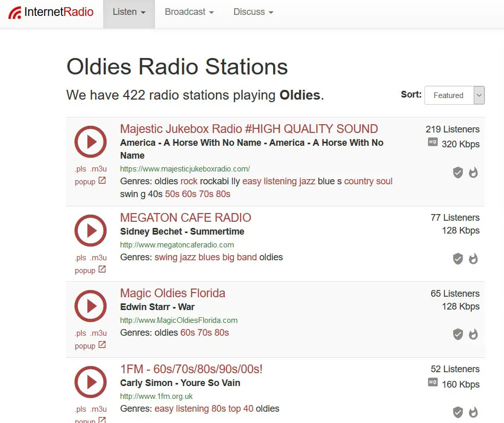This screenshot has width=504, height=423.
Task: Select rock genre on Majestic Jukebox
Action: [189, 181]
